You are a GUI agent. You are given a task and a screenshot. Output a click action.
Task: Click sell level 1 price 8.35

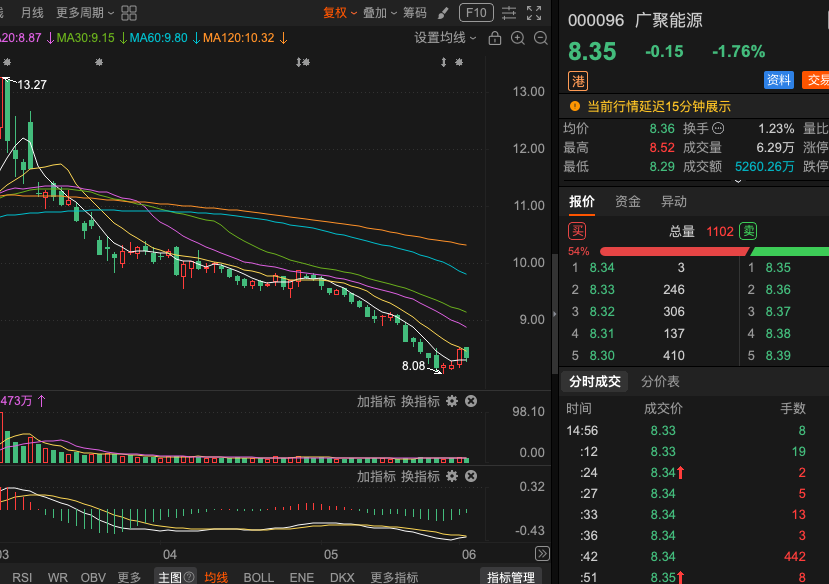coord(778,267)
